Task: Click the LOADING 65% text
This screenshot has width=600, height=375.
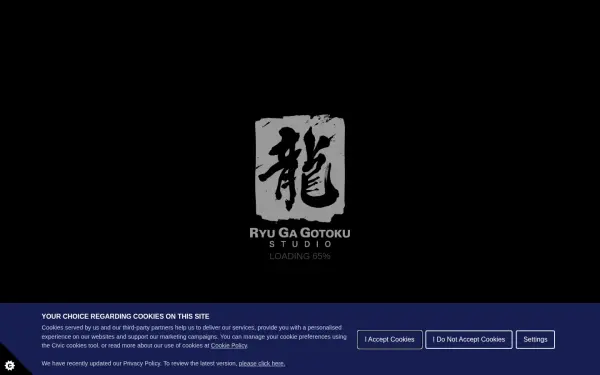Action: tap(300, 256)
